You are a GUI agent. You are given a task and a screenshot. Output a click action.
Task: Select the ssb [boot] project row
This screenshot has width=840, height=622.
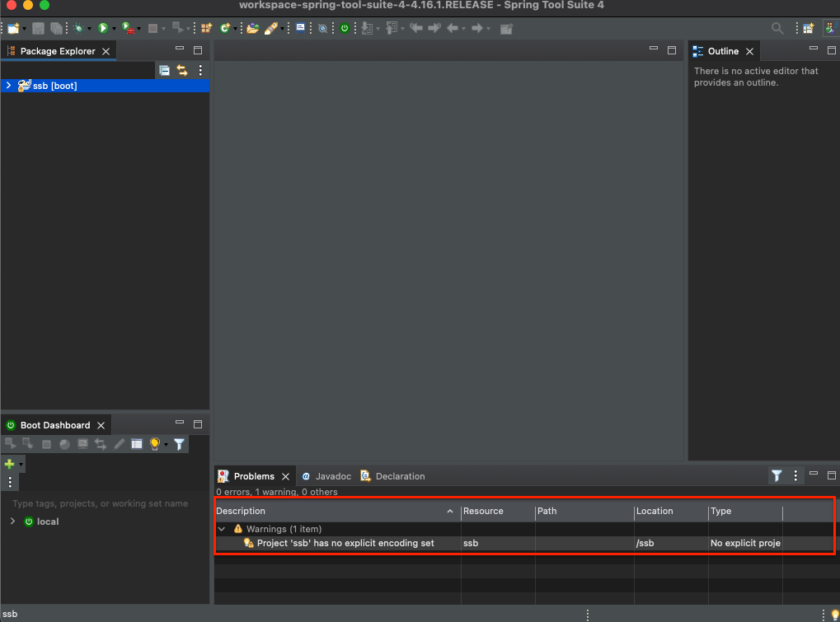(105, 86)
